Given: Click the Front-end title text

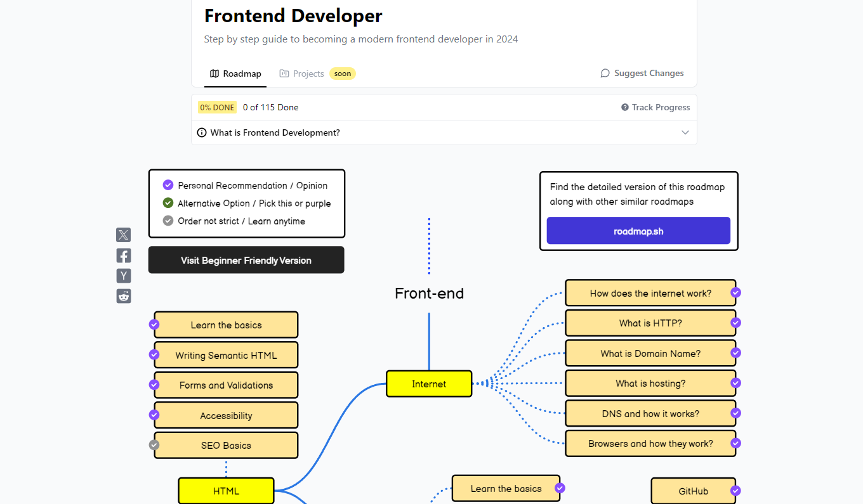Looking at the screenshot, I should pyautogui.click(x=429, y=294).
